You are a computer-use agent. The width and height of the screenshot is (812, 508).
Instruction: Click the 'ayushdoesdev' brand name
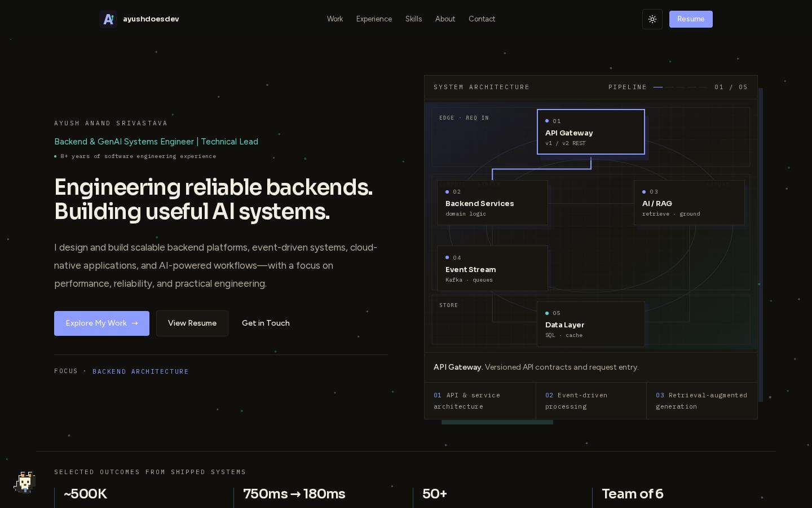(x=151, y=19)
